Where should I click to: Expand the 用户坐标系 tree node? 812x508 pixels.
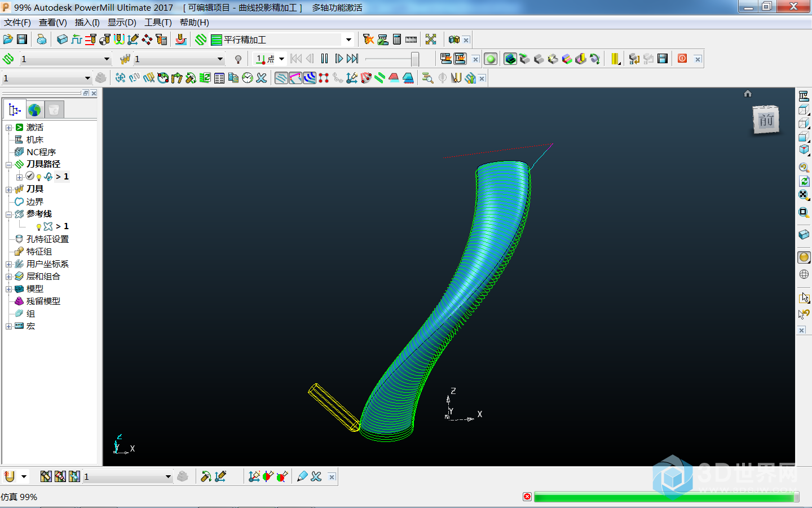[9, 264]
